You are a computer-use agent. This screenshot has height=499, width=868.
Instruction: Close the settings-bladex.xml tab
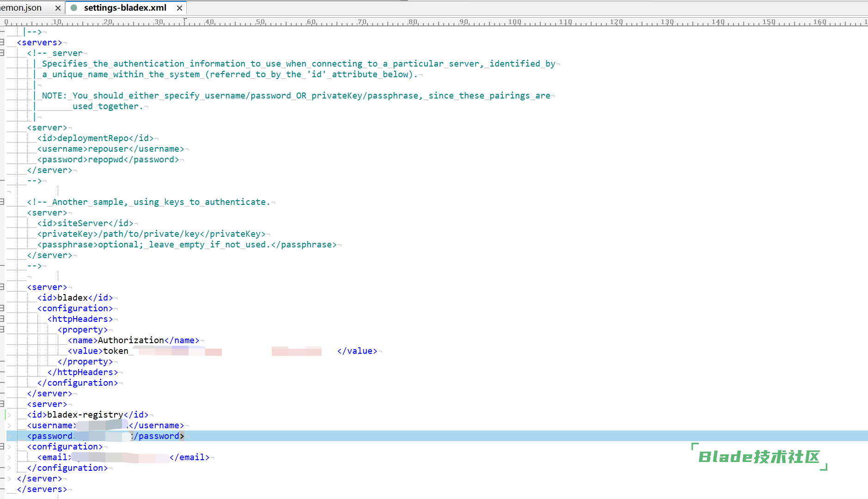[x=179, y=8]
